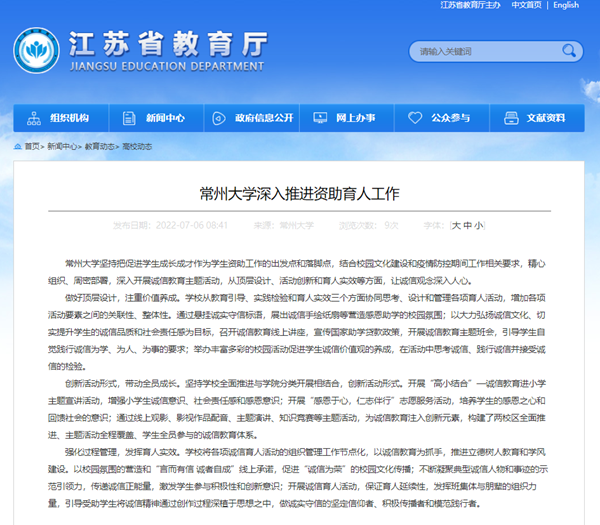Open the 组织机构 navigation menu
This screenshot has height=525, width=600.
pos(69,118)
